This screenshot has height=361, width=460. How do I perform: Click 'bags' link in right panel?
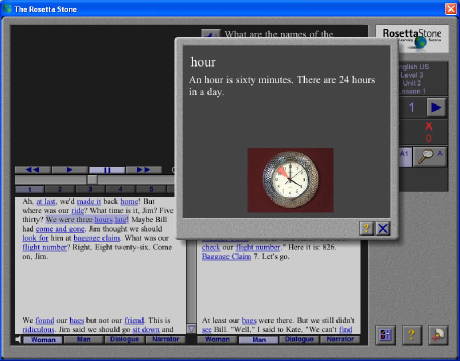[249, 320]
